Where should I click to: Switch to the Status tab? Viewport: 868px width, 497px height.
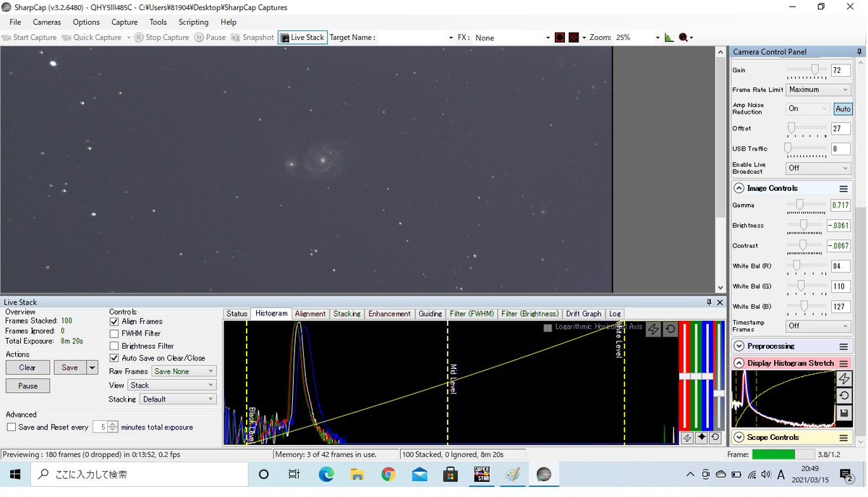[x=237, y=314]
